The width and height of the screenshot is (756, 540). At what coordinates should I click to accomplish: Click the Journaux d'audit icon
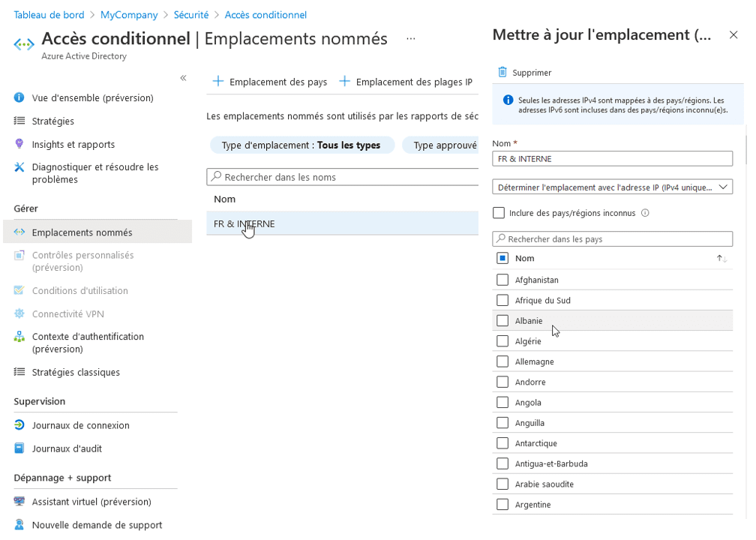click(x=19, y=448)
